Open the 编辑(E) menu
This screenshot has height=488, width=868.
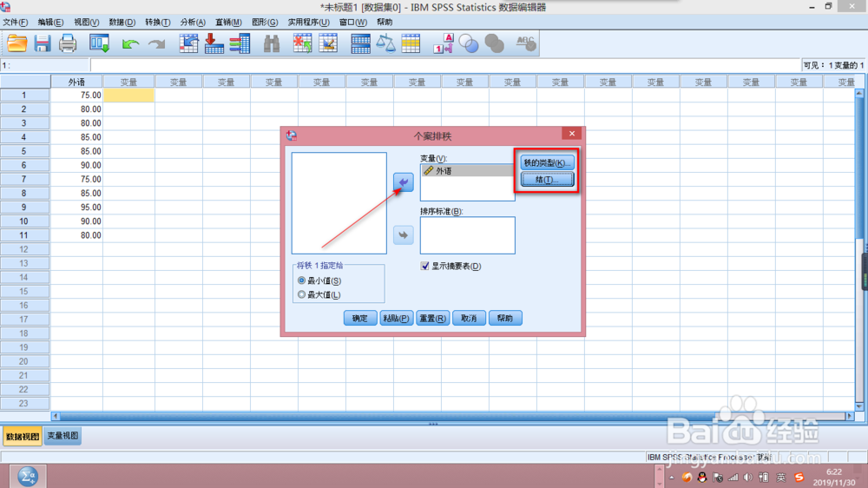(50, 23)
